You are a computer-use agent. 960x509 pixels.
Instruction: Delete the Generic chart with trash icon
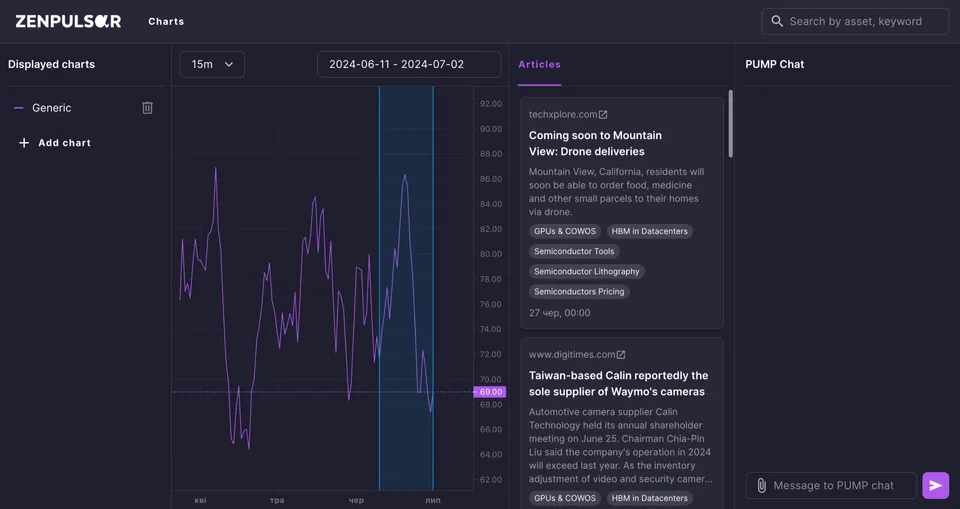(x=147, y=108)
